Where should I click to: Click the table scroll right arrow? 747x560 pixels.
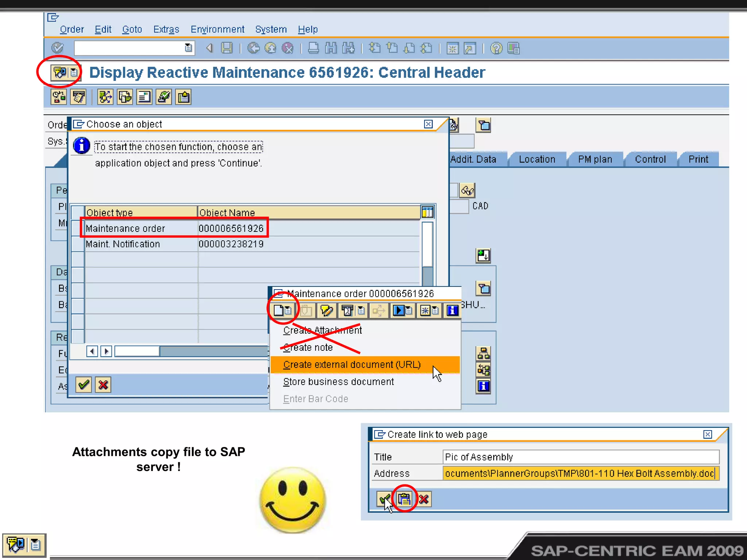(x=106, y=351)
